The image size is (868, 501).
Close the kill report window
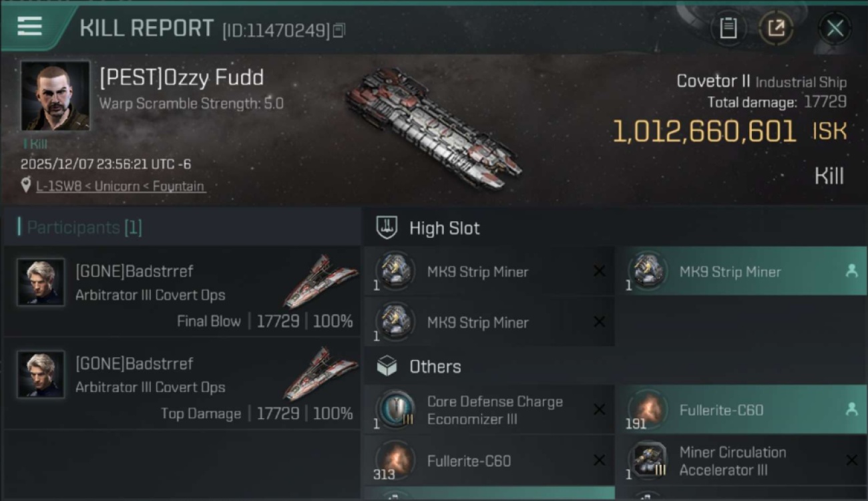(x=835, y=28)
